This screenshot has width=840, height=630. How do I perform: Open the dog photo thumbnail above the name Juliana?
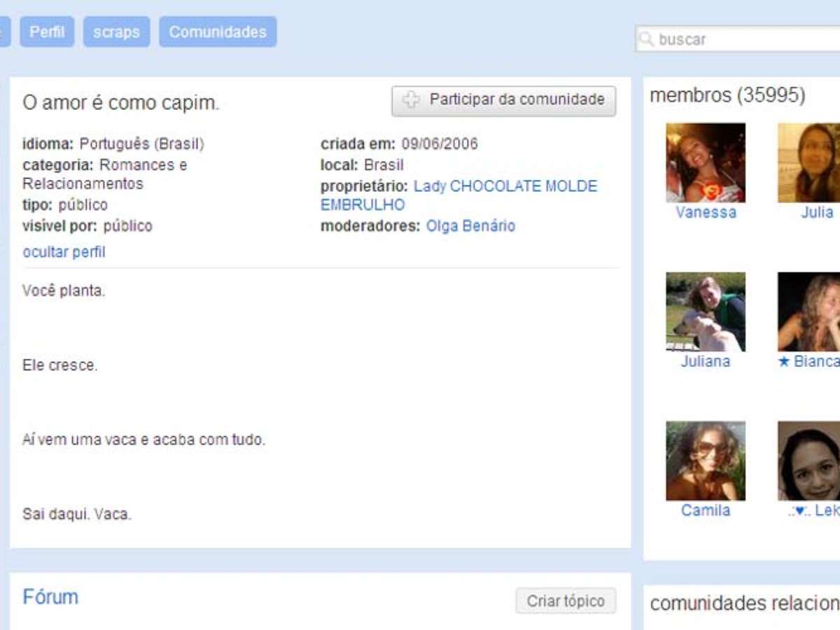coord(706,311)
